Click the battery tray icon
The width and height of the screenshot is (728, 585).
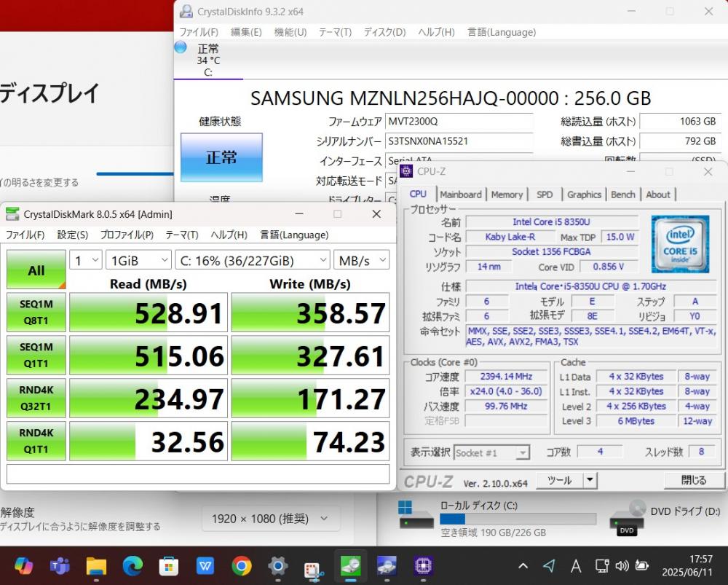tap(641, 565)
